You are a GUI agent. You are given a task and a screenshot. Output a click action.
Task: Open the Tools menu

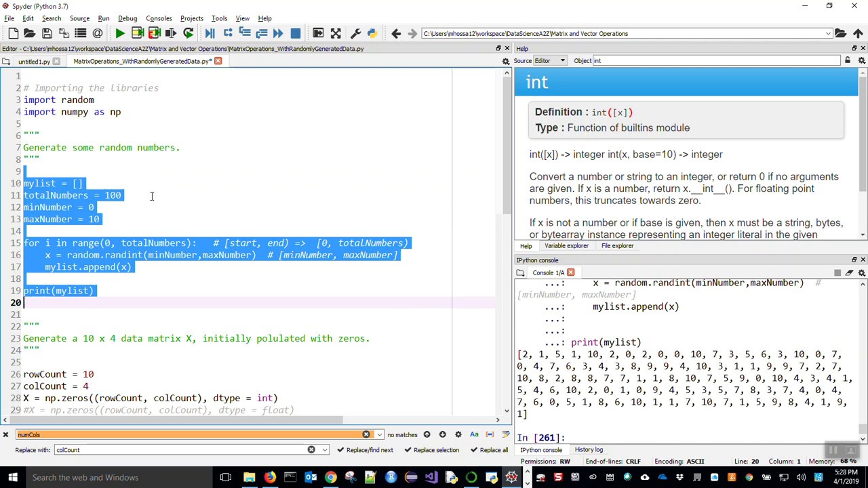tap(219, 18)
